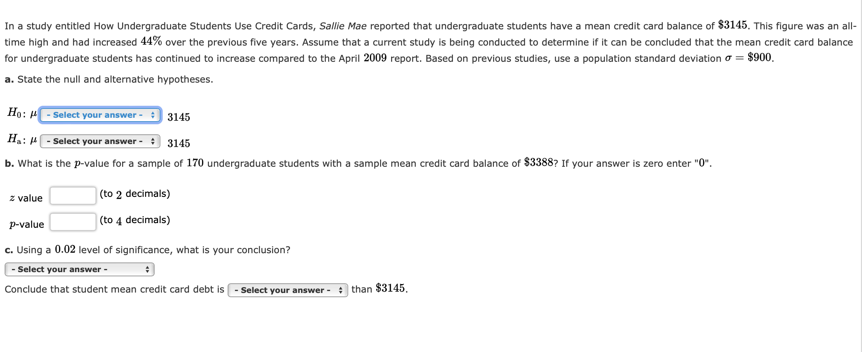Click the up-down arrow on Ha selector

[153, 141]
